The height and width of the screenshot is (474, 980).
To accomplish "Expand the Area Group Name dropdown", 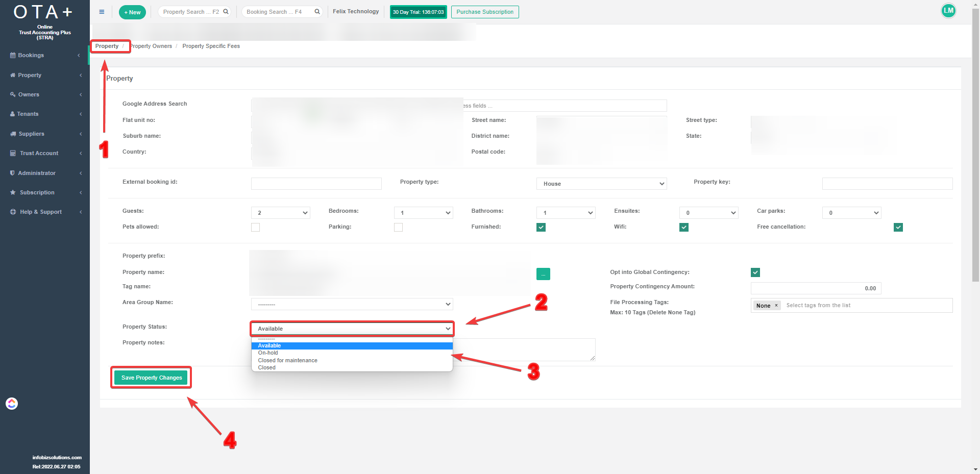I will coord(352,305).
